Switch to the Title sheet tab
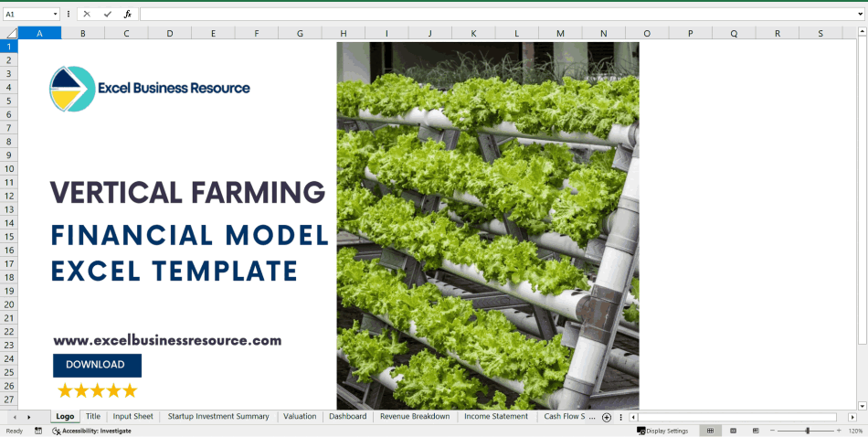868x437 pixels. click(x=93, y=416)
